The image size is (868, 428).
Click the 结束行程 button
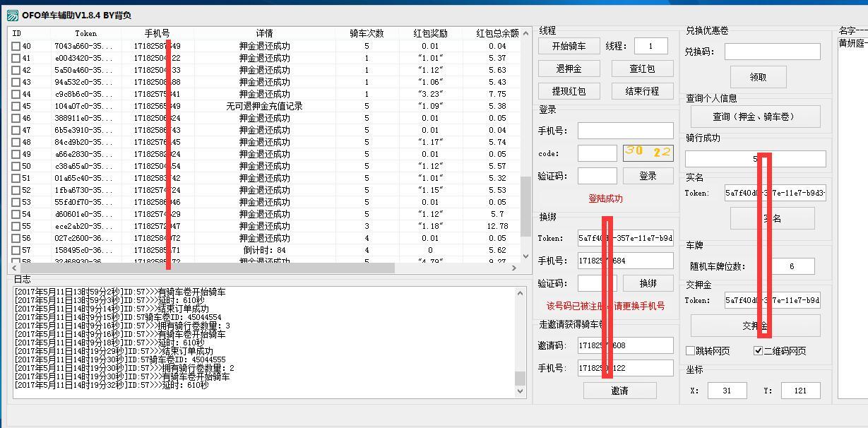click(642, 91)
